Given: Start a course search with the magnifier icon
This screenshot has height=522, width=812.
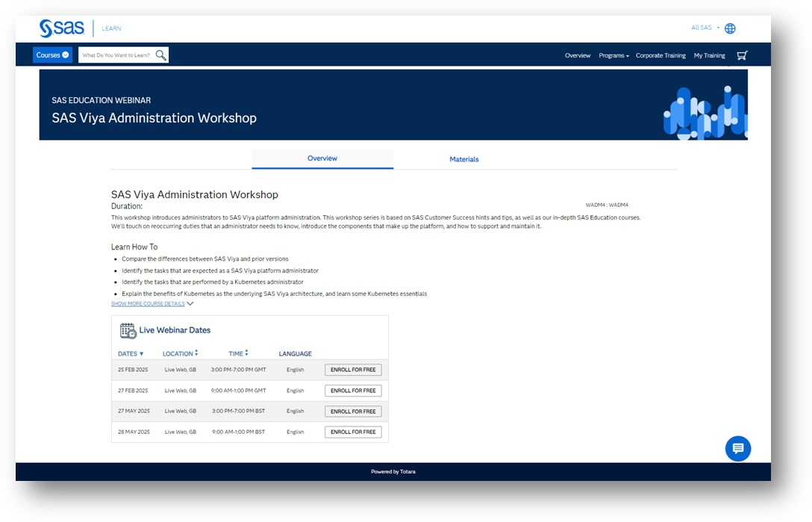Looking at the screenshot, I should click(x=160, y=55).
